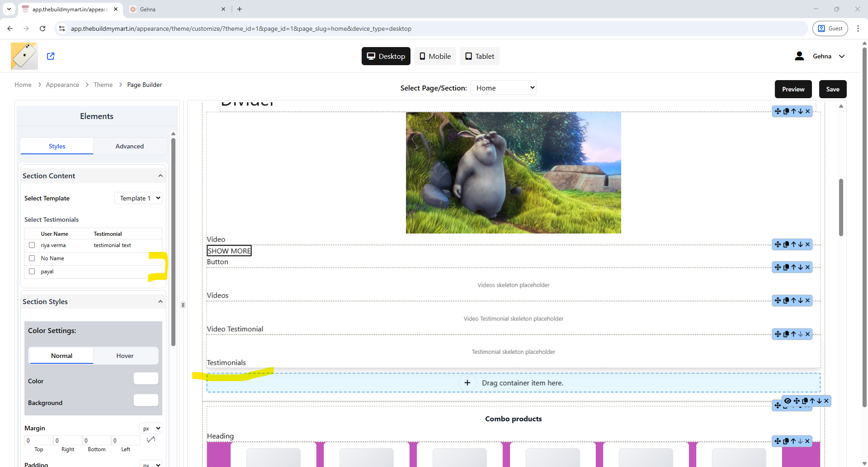868x467 pixels.
Task: Click the Preview button
Action: click(793, 89)
